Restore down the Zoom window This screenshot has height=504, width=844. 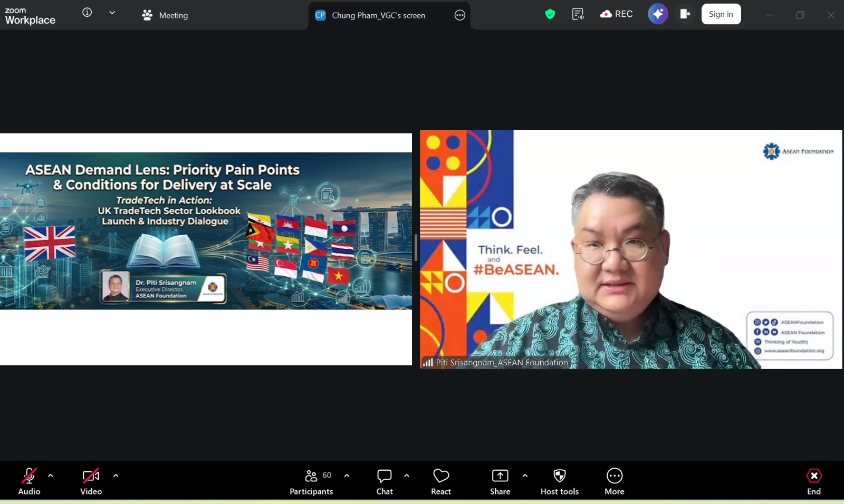[x=800, y=15]
